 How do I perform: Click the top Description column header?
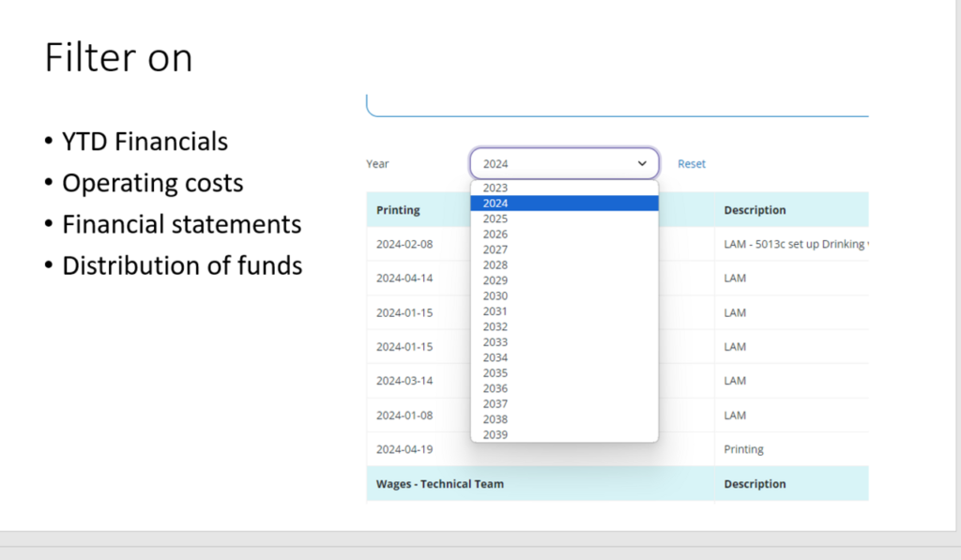click(x=755, y=210)
